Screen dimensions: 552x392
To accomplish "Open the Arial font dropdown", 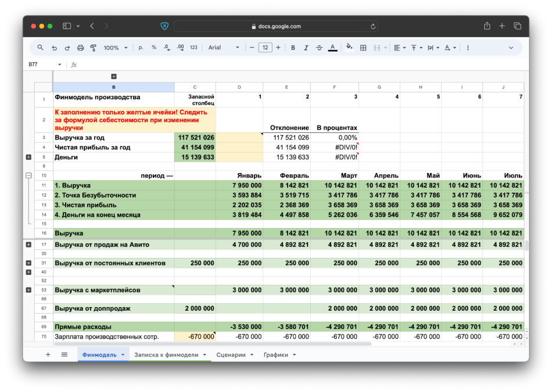I will pyautogui.click(x=224, y=48).
